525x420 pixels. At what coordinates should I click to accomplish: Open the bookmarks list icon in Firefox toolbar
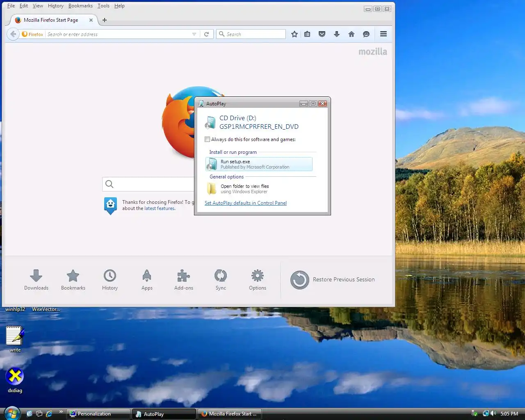point(307,34)
